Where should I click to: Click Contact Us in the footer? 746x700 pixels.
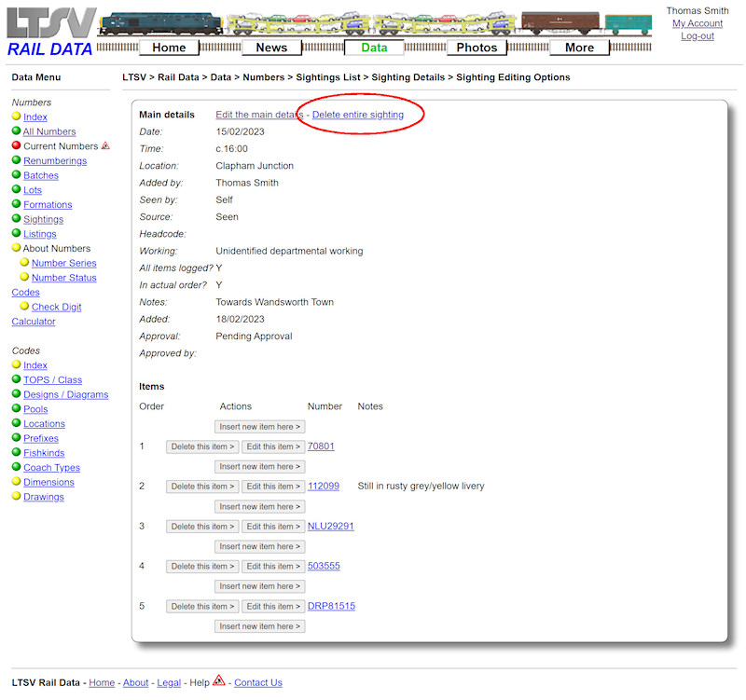(257, 682)
